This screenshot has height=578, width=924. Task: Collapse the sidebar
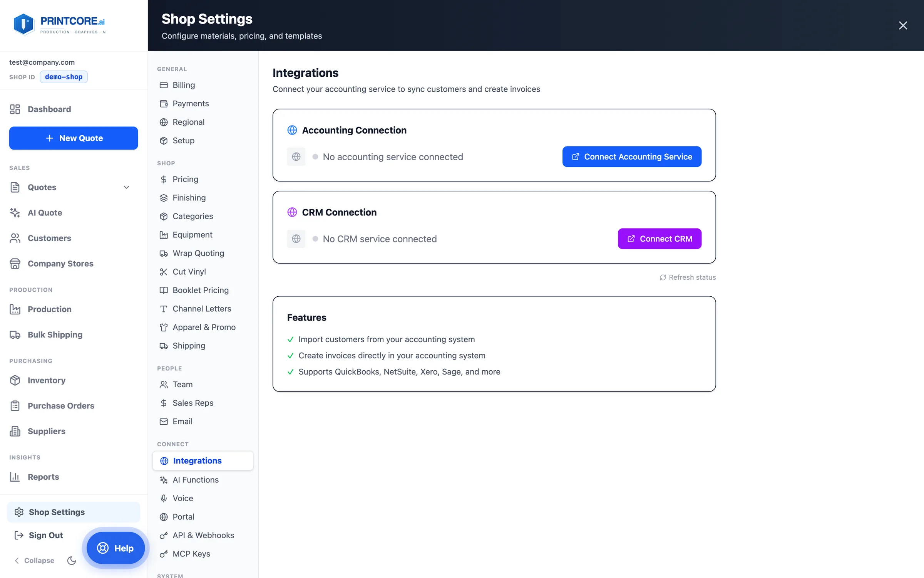pyautogui.click(x=34, y=561)
